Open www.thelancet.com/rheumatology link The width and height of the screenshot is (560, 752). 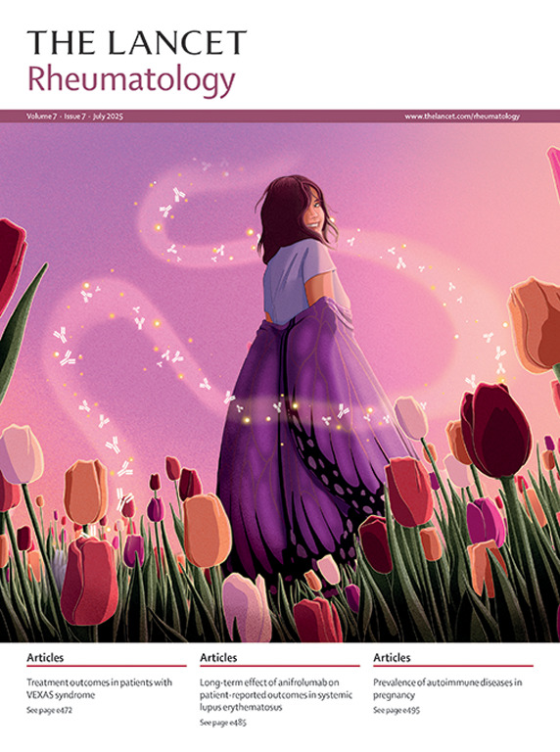[x=462, y=117]
